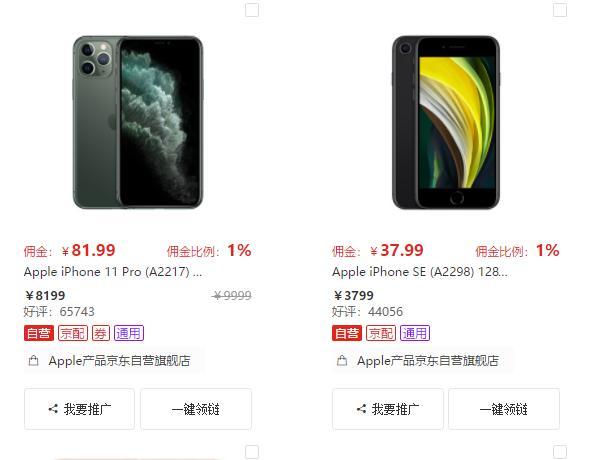Open the Apple产品京东自营旗舰店 link under iPhone SE
Image resolution: width=603 pixels, height=460 pixels.
[x=428, y=361]
